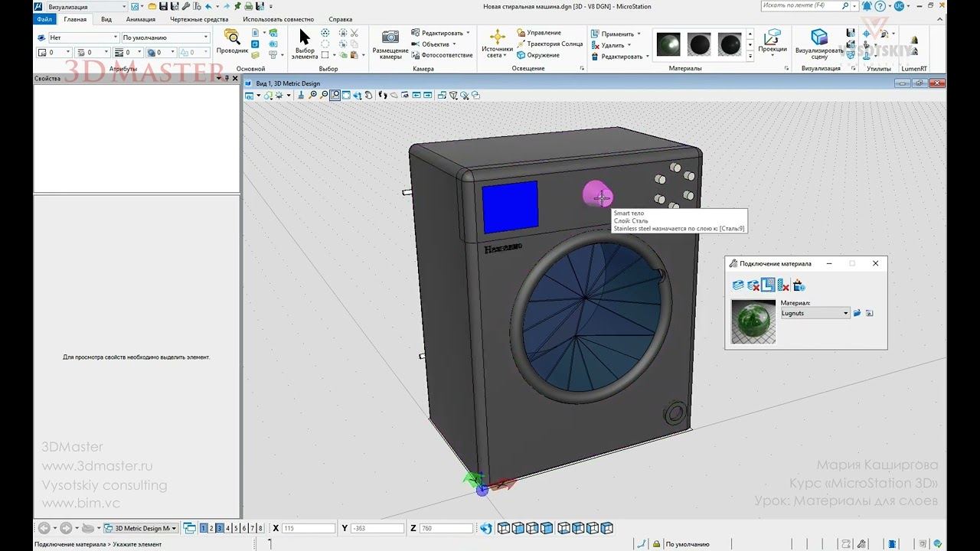This screenshot has height=551, width=980.
Task: Expand the Lugnuts material dropdown
Action: pos(845,313)
